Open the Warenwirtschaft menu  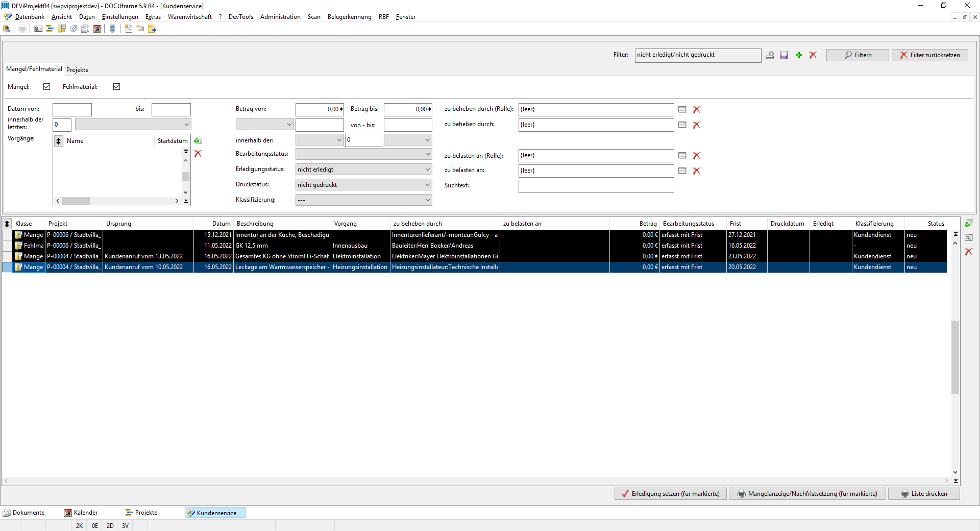[189, 17]
